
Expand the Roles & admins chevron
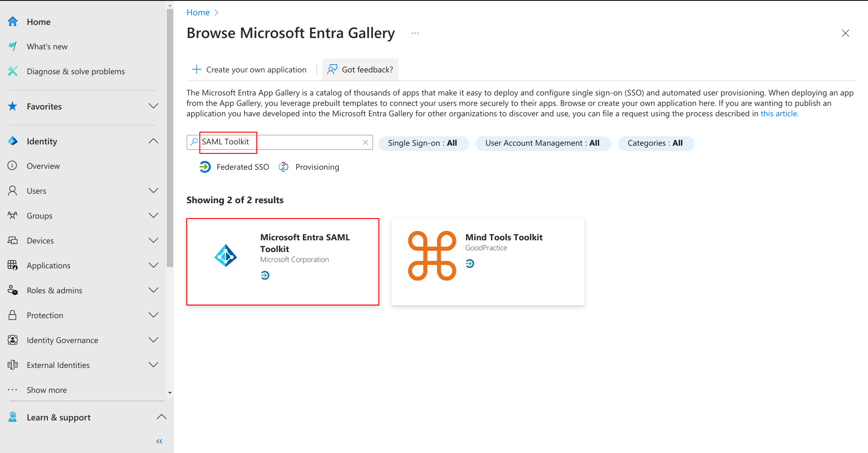click(154, 290)
